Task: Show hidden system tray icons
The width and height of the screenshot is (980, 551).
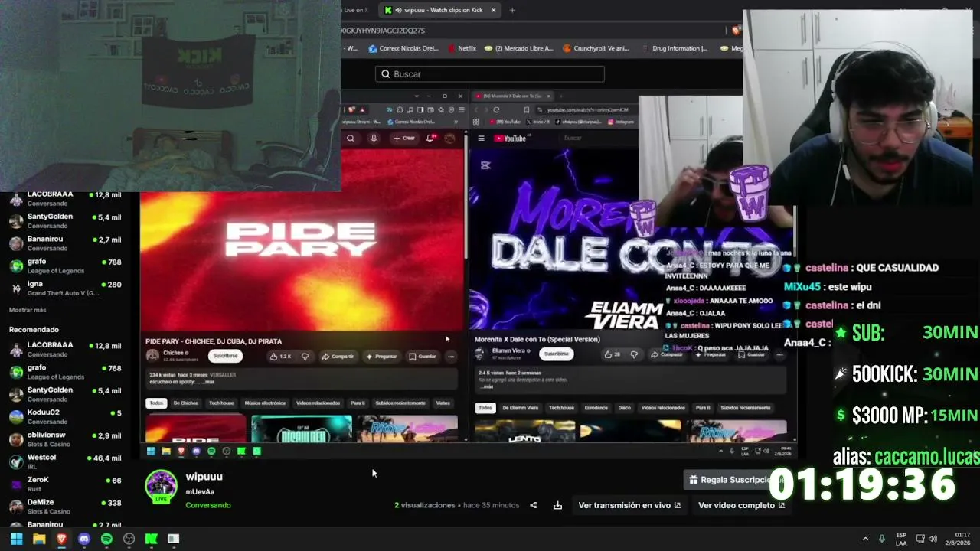Action: pyautogui.click(x=865, y=539)
